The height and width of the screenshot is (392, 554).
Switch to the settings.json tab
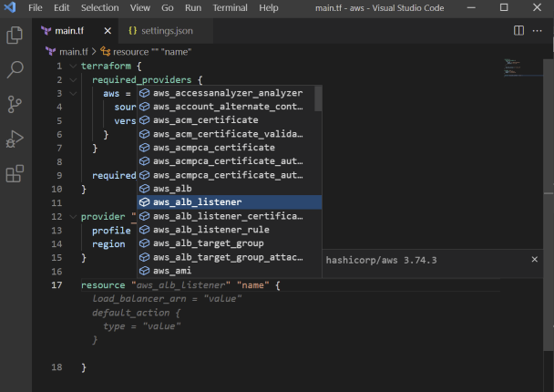click(167, 31)
